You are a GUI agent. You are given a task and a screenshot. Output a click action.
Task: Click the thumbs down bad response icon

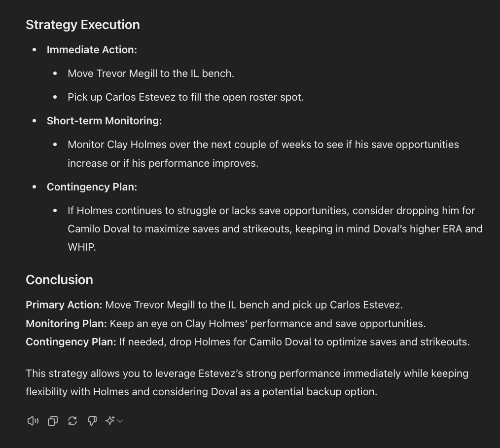pos(92,421)
